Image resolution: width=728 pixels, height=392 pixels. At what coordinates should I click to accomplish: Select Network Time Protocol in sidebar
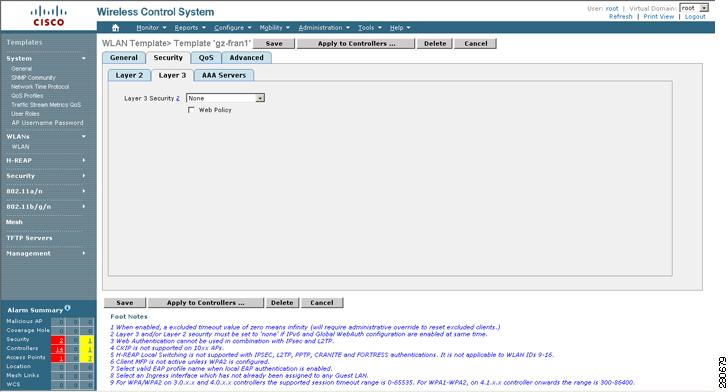point(40,87)
